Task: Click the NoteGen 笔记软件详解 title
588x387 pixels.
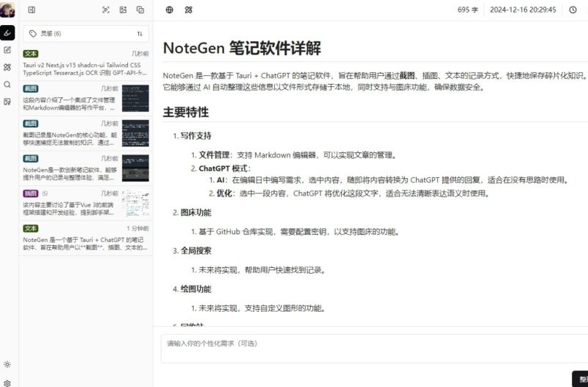Action: click(242, 48)
